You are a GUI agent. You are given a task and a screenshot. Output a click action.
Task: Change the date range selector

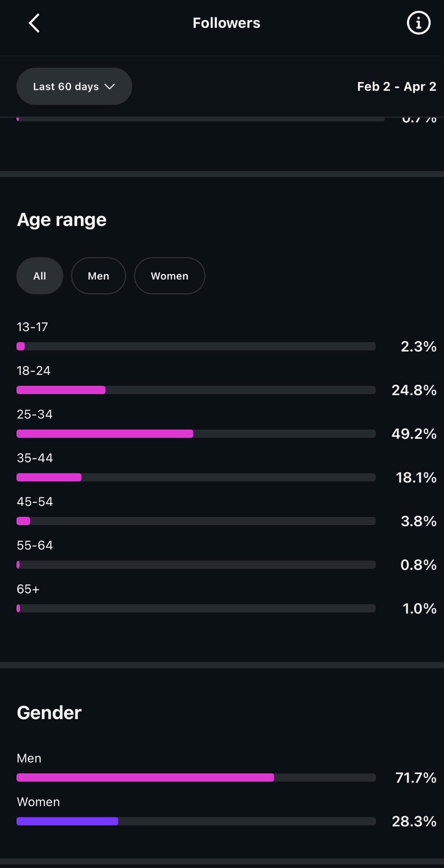click(x=74, y=86)
